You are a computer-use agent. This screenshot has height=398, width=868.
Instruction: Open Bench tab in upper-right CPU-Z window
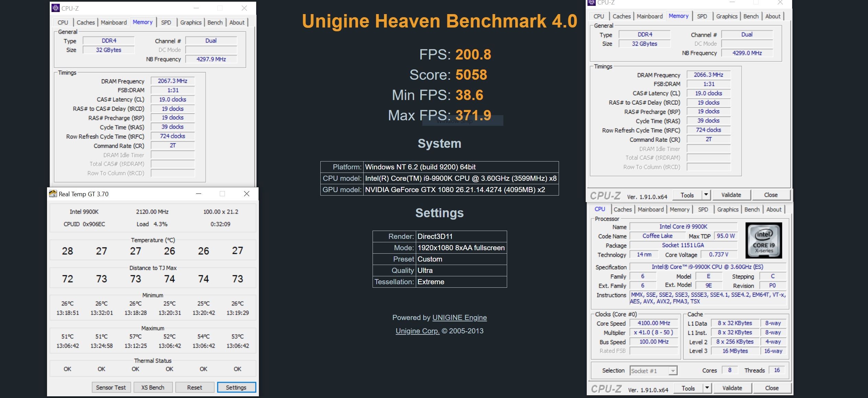tap(751, 16)
